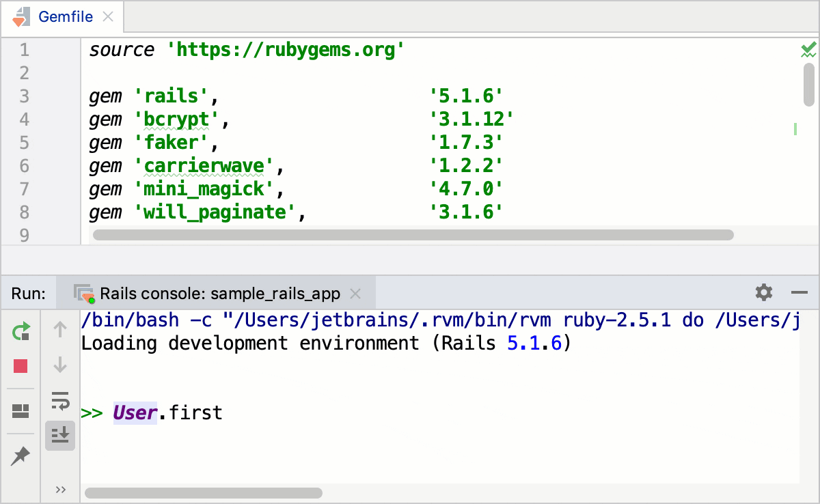The width and height of the screenshot is (820, 504).
Task: Expand the hidden console actions chevron
Action: pos(59,488)
